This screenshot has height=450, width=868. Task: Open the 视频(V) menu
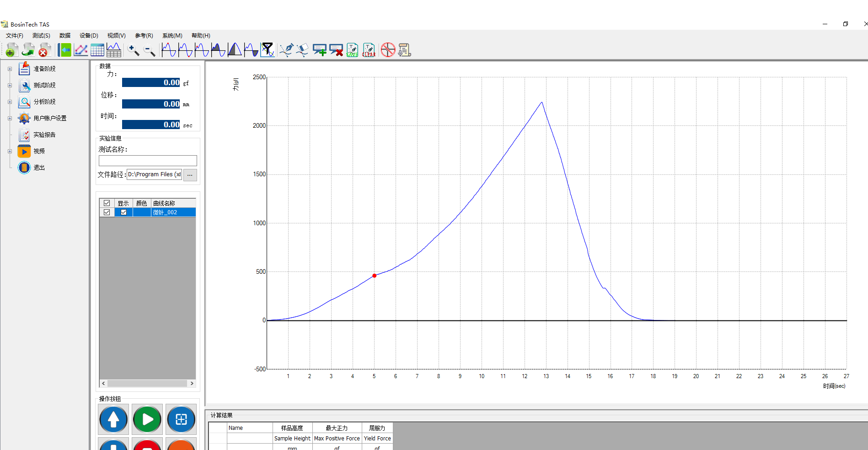tap(117, 36)
